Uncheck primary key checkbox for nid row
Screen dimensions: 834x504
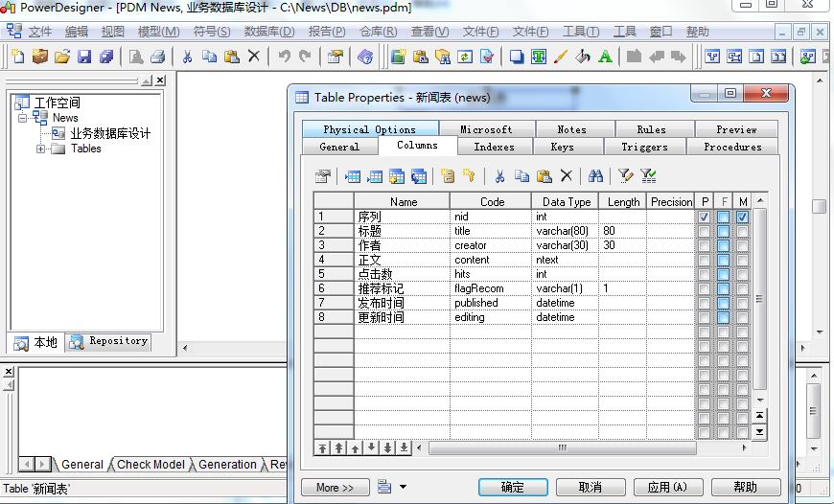[705, 218]
